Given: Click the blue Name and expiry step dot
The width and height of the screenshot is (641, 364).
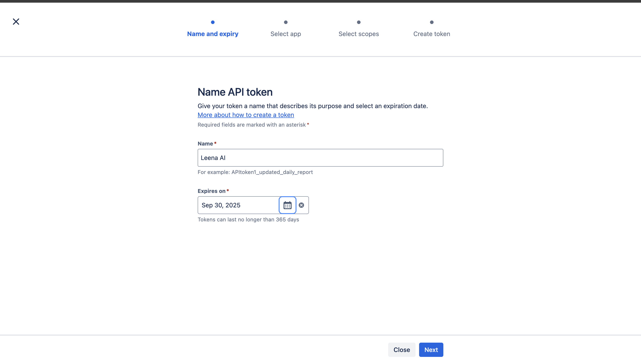Looking at the screenshot, I should coord(213,22).
